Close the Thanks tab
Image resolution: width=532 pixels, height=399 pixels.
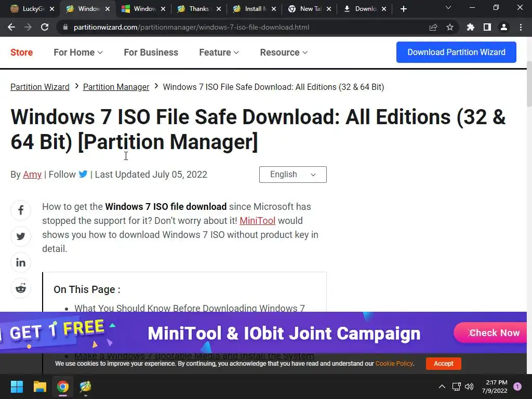coord(219,9)
